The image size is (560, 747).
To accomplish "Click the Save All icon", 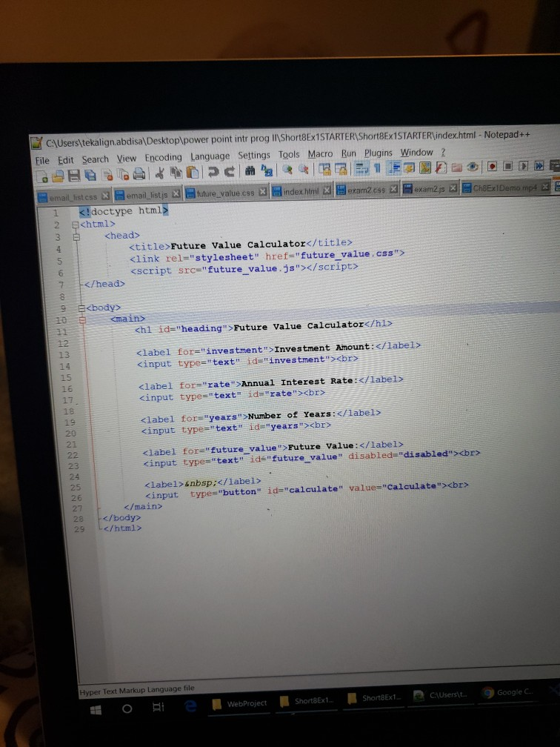I will pyautogui.click(x=90, y=176).
